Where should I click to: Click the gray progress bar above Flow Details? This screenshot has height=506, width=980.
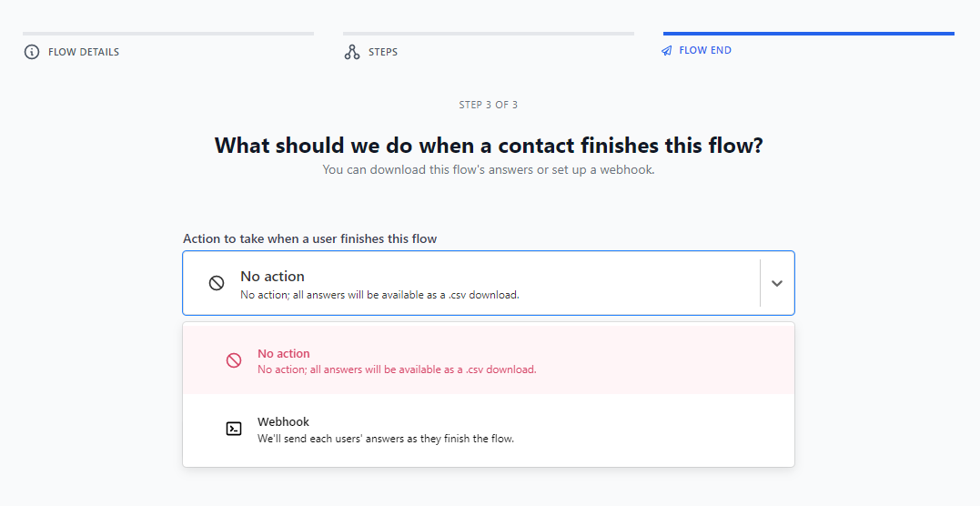[168, 34]
